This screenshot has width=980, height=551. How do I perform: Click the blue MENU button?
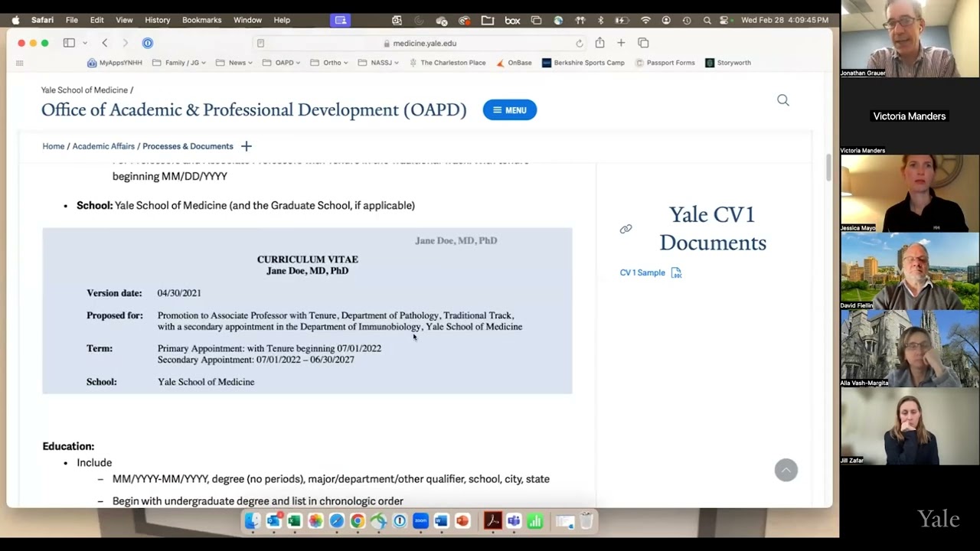pyautogui.click(x=509, y=109)
